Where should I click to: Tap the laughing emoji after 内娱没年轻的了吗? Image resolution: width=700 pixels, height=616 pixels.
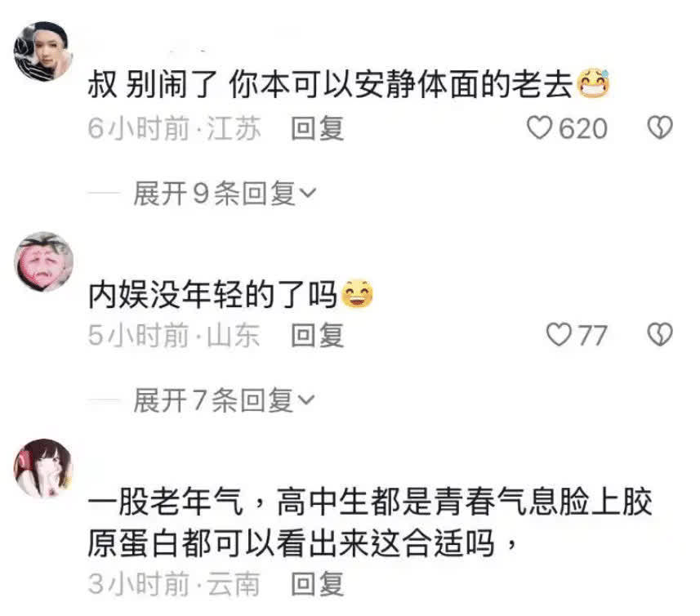[357, 294]
